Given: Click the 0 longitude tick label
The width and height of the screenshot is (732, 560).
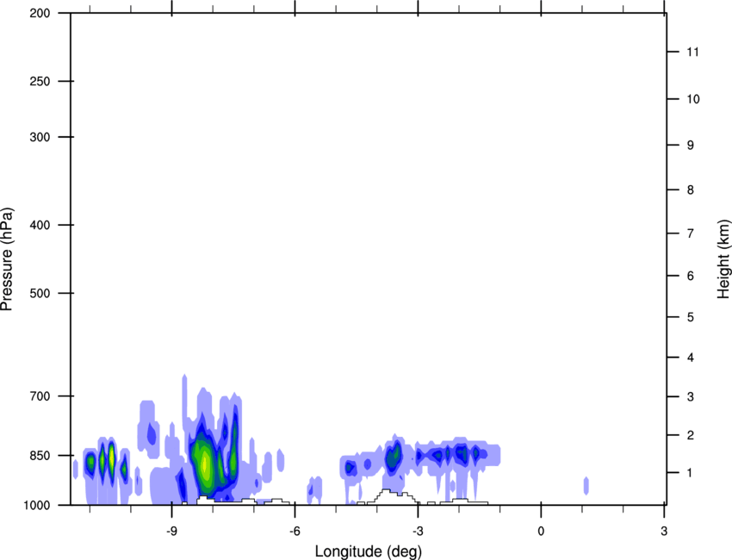Looking at the screenshot, I should [x=541, y=532].
